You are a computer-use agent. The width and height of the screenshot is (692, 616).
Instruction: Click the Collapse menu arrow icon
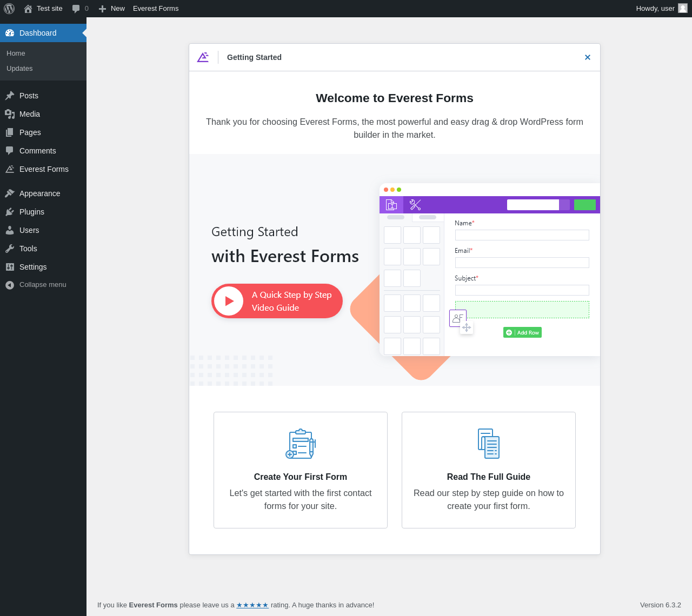coord(10,285)
